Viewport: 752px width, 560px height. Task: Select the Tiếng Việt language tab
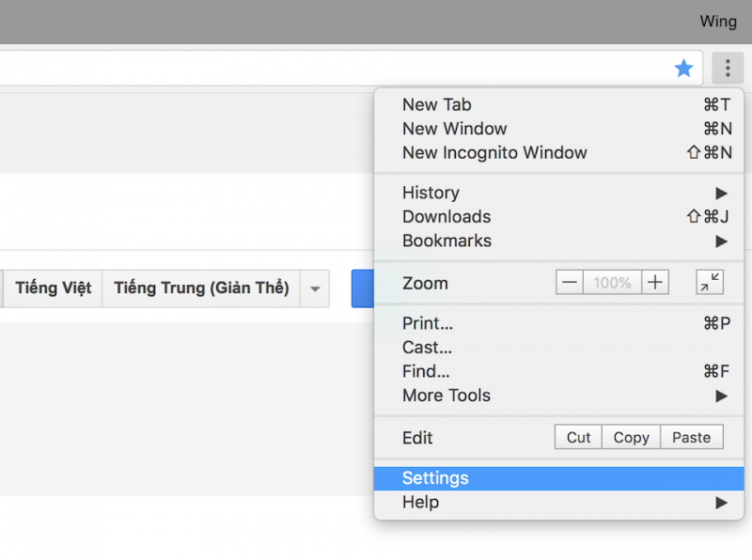pos(53,288)
